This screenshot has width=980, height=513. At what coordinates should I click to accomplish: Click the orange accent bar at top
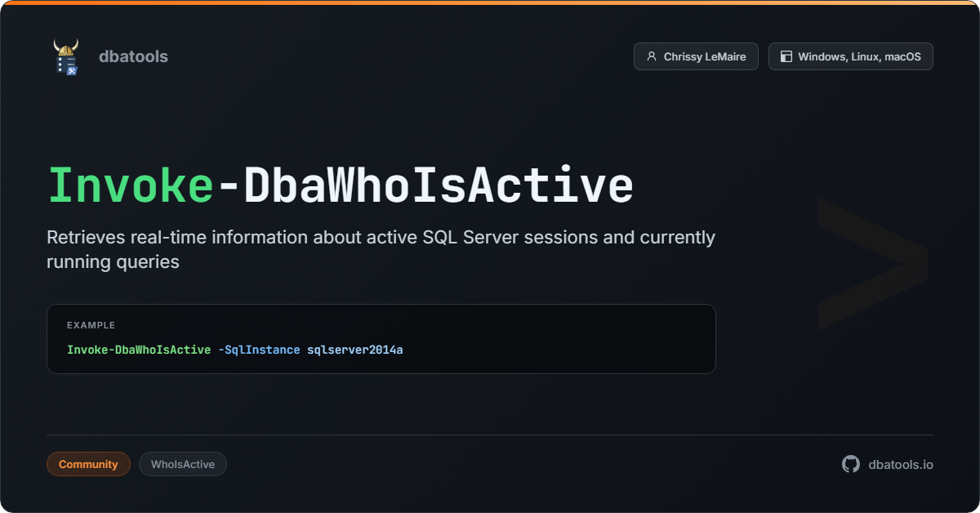(490, 2)
